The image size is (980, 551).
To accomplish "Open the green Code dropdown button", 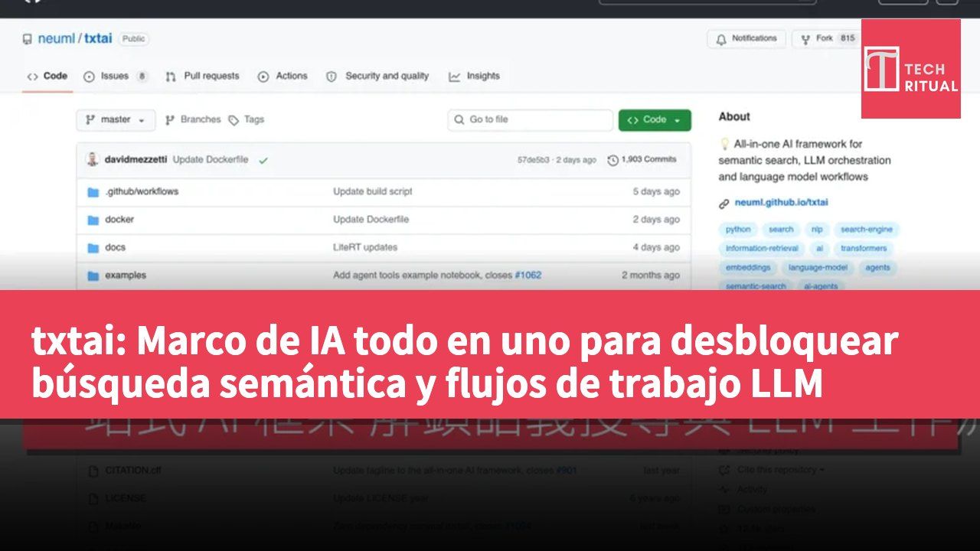I will (x=655, y=119).
